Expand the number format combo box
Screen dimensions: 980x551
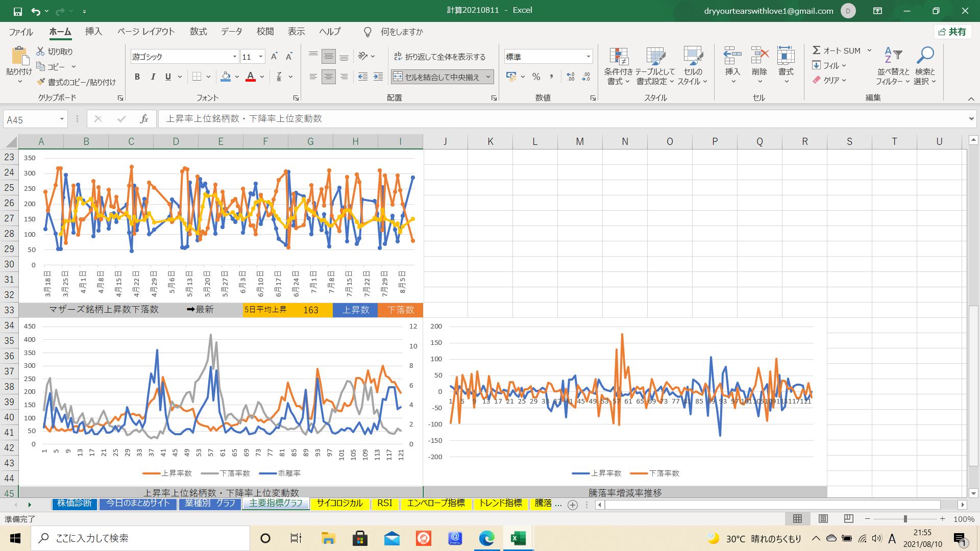(588, 57)
